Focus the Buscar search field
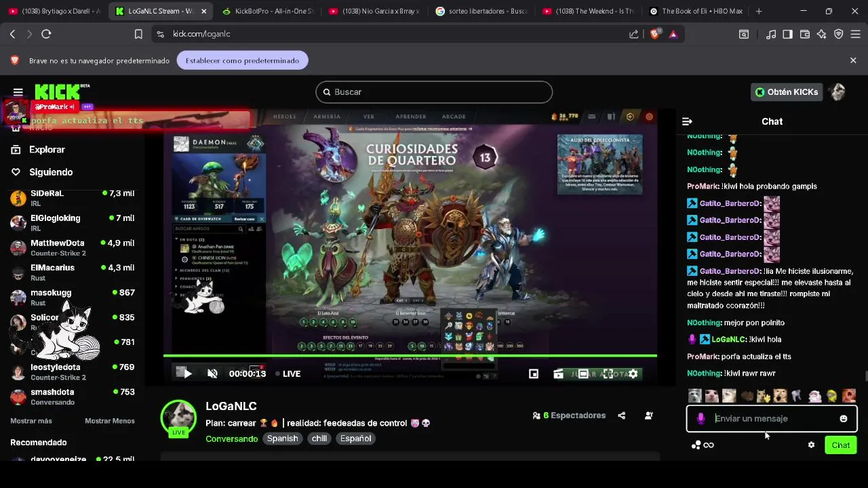Image resolution: width=868 pixels, height=488 pixels. (434, 92)
